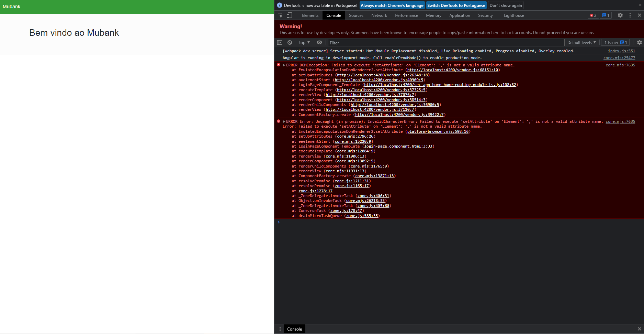Open the vendor.js:26348:18 stack trace link
The height and width of the screenshot is (334, 644).
coord(382,75)
